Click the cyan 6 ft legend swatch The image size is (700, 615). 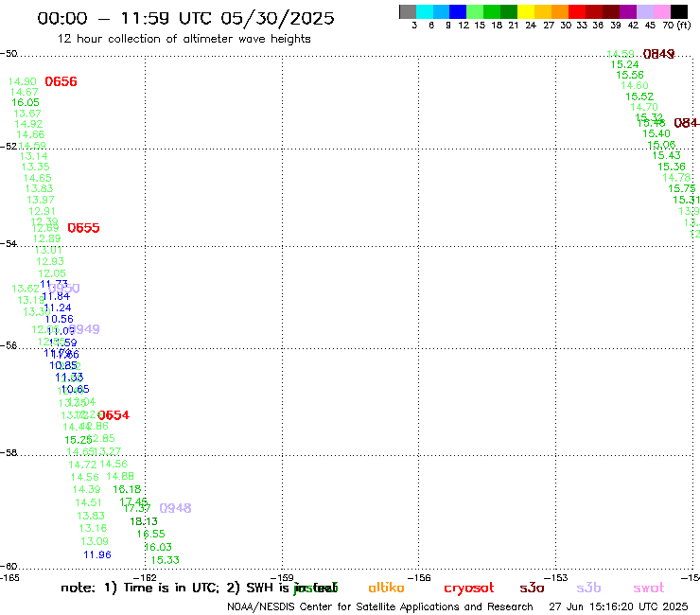point(425,11)
